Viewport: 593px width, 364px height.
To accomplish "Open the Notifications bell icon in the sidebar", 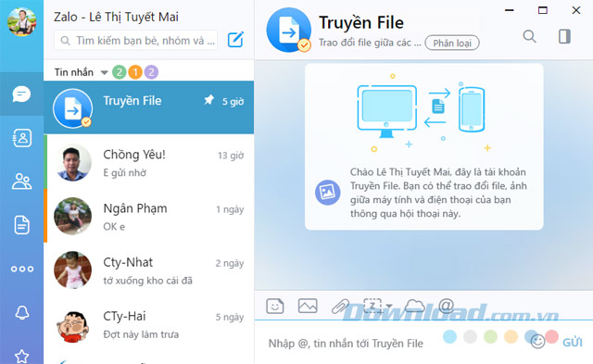I will click(22, 312).
